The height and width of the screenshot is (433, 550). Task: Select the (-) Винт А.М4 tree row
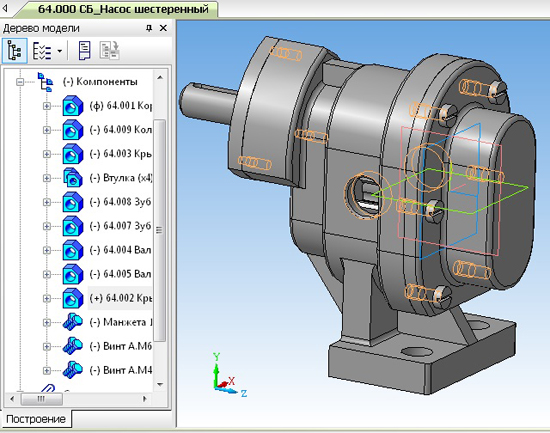coord(121,370)
